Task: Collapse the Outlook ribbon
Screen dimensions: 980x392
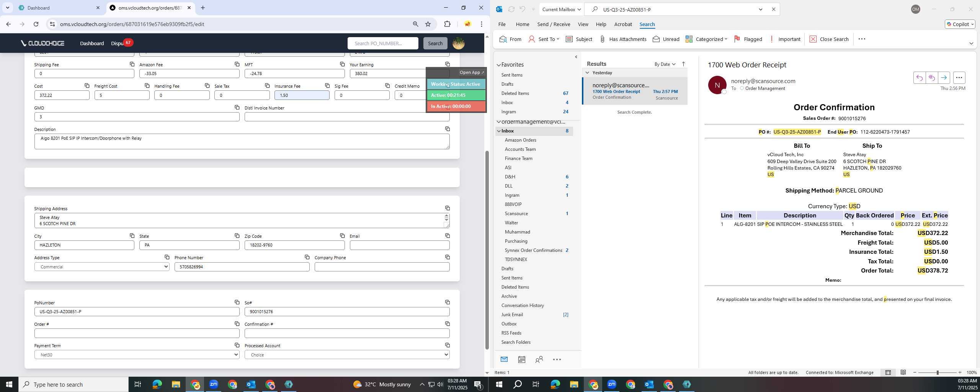Action: [x=971, y=43]
